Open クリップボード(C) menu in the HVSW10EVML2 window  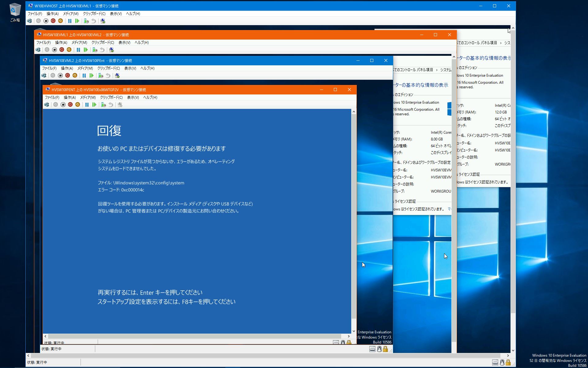[x=103, y=43]
